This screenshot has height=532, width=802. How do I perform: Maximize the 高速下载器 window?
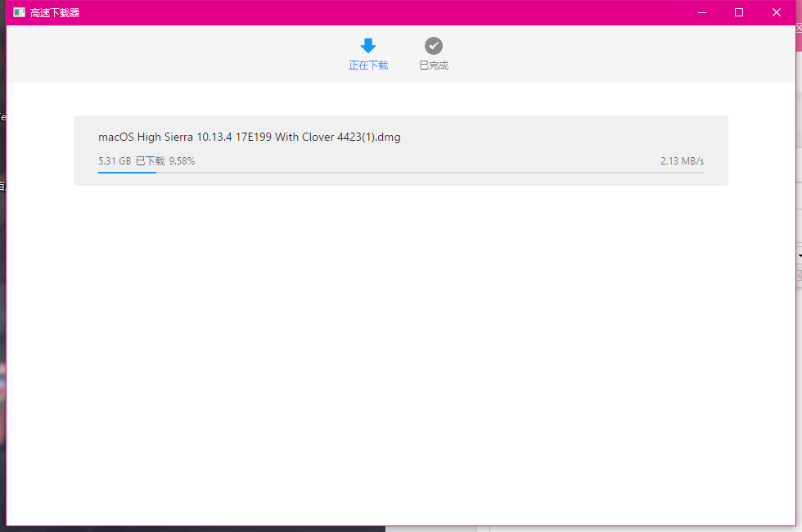[x=738, y=12]
